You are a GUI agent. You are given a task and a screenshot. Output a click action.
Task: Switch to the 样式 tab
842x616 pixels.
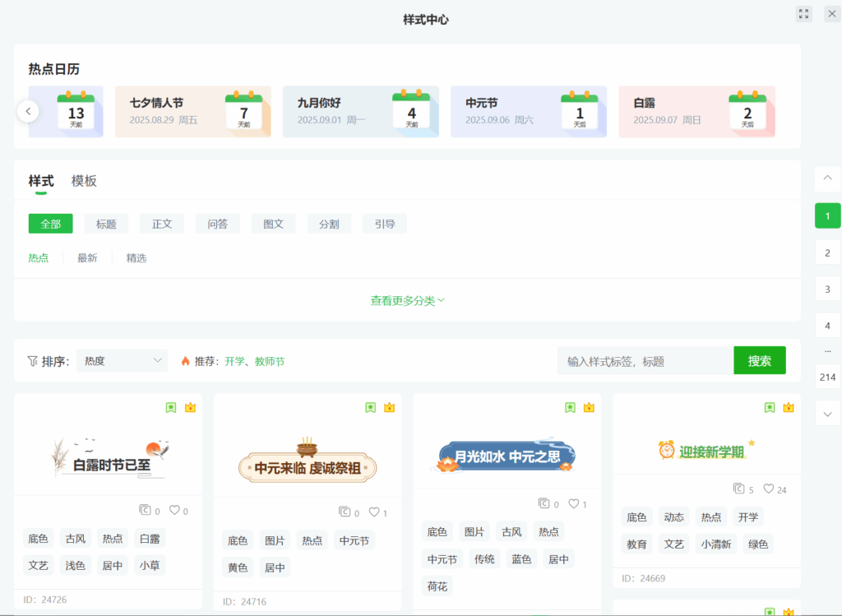(x=41, y=181)
